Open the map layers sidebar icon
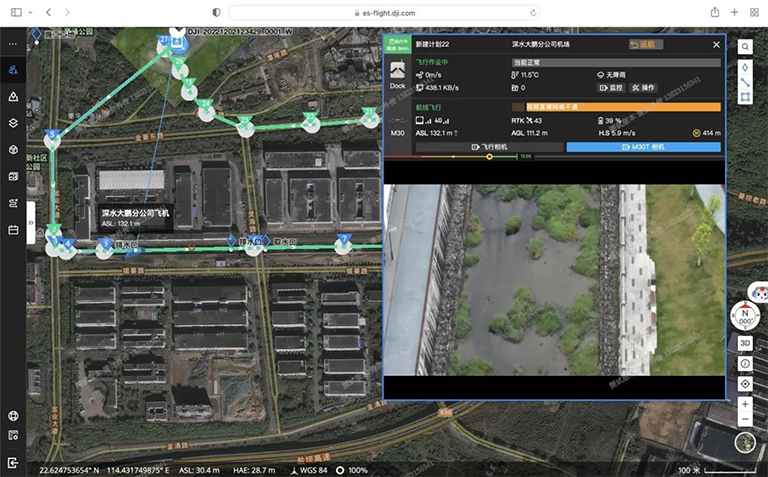The height and width of the screenshot is (477, 768). (x=13, y=123)
